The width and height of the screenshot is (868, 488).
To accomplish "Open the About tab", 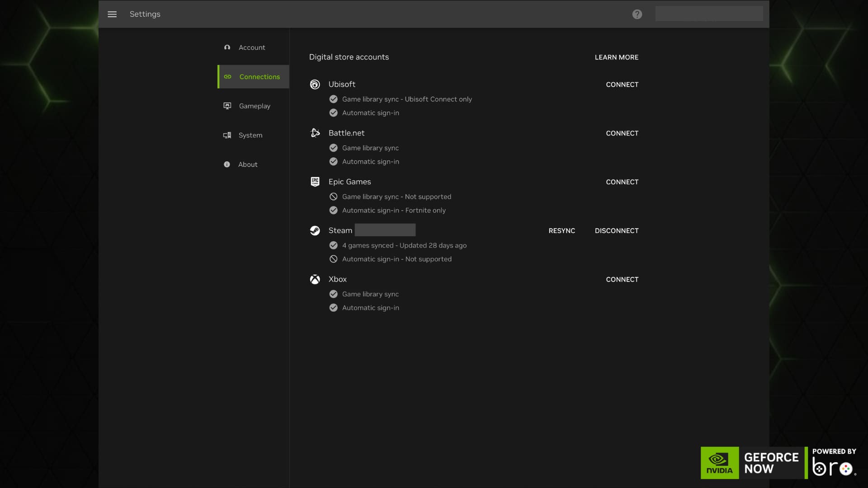I will click(253, 164).
